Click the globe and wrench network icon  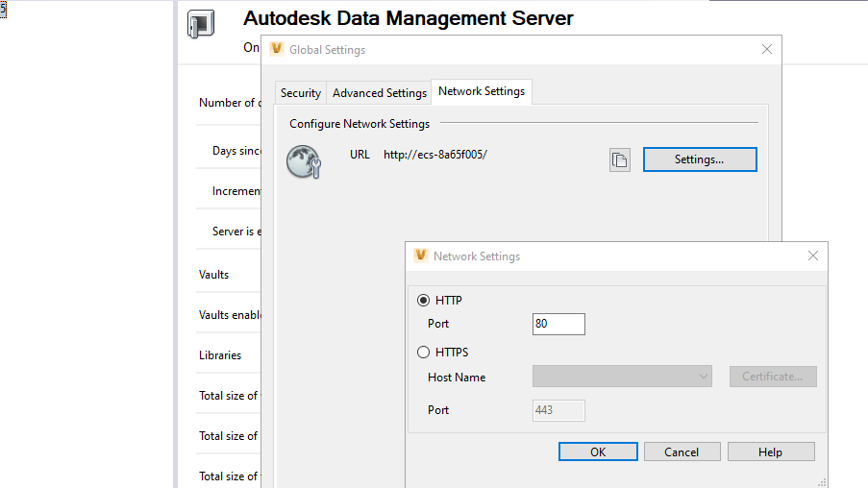[304, 161]
